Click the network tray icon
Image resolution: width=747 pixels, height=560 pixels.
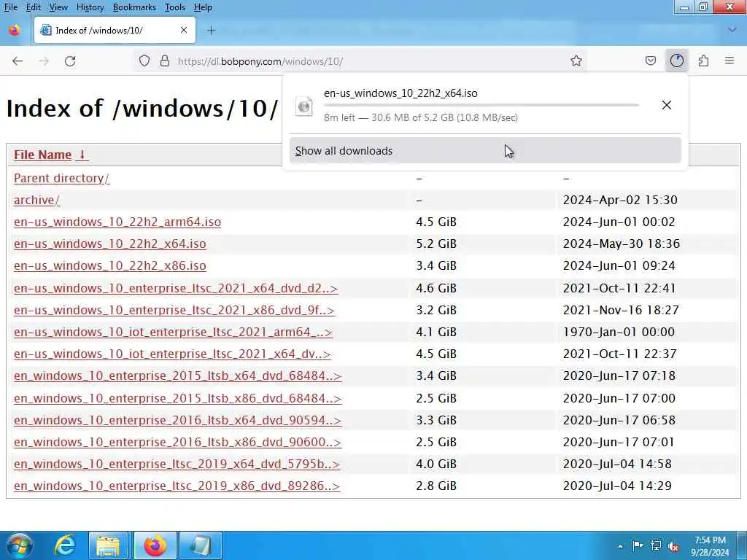point(656,545)
